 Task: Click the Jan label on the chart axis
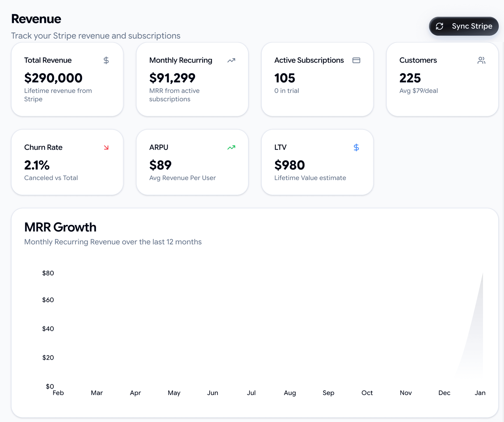click(x=480, y=393)
